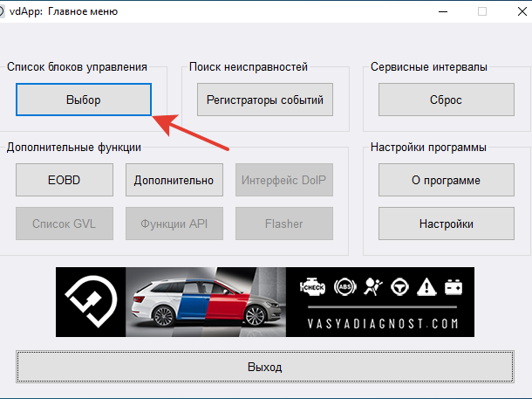Click the Настройки программы group label
Image resolution: width=532 pixels, height=399 pixels.
pyautogui.click(x=428, y=148)
